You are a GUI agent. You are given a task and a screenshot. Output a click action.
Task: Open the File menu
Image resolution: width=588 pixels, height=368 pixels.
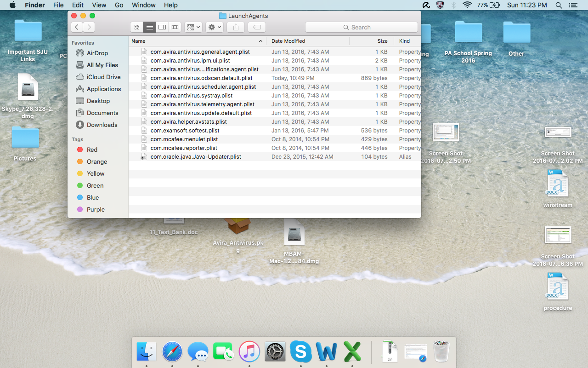[58, 5]
